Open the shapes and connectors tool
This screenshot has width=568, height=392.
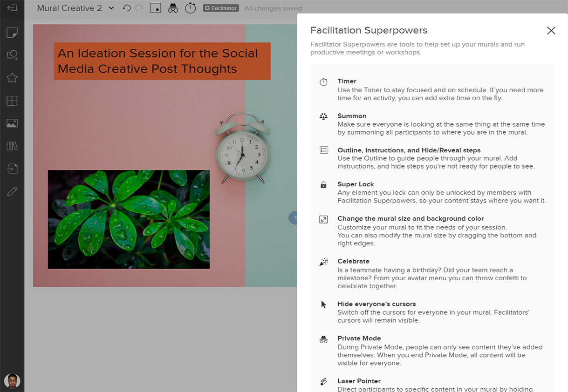12,55
